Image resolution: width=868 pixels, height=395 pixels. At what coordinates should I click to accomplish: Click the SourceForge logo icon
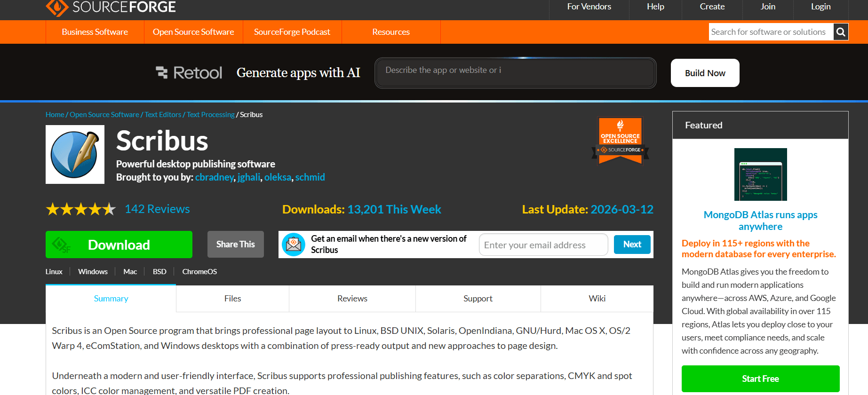(x=57, y=7)
